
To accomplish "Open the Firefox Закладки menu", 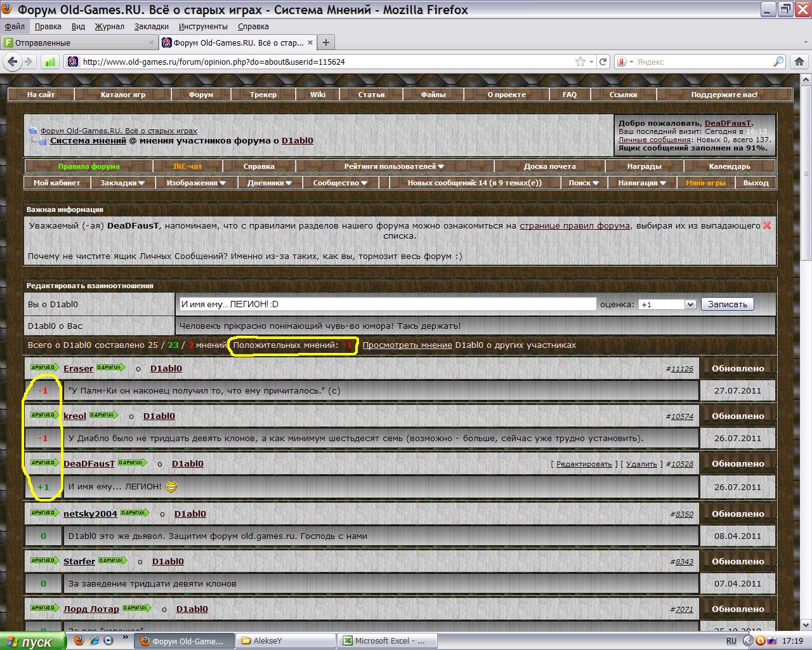I will pos(152,27).
